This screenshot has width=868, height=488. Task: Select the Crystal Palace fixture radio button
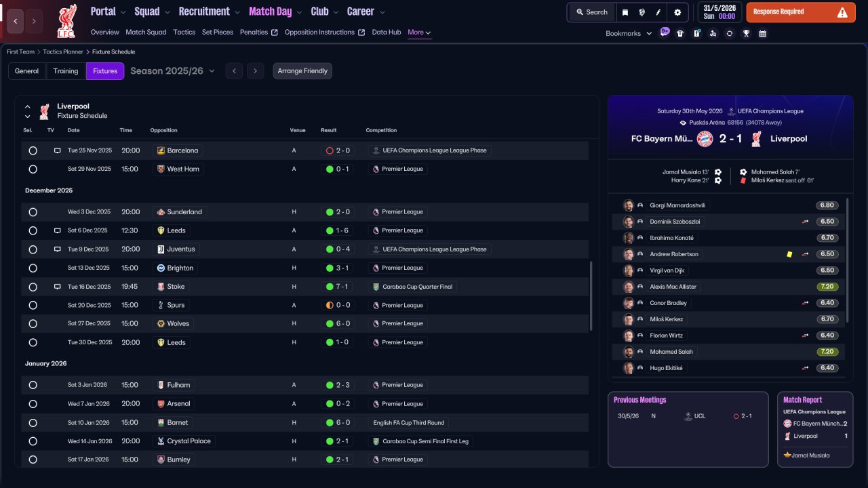33,441
